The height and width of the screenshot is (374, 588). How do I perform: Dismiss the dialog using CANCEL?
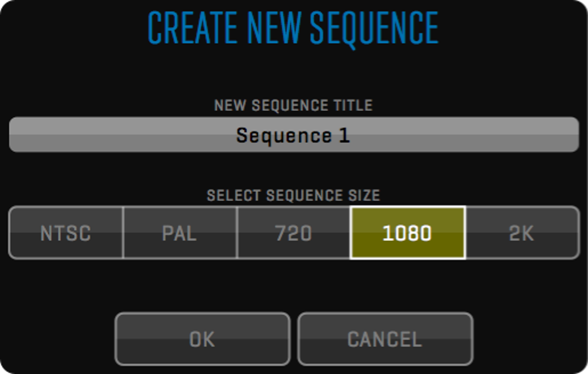point(385,339)
